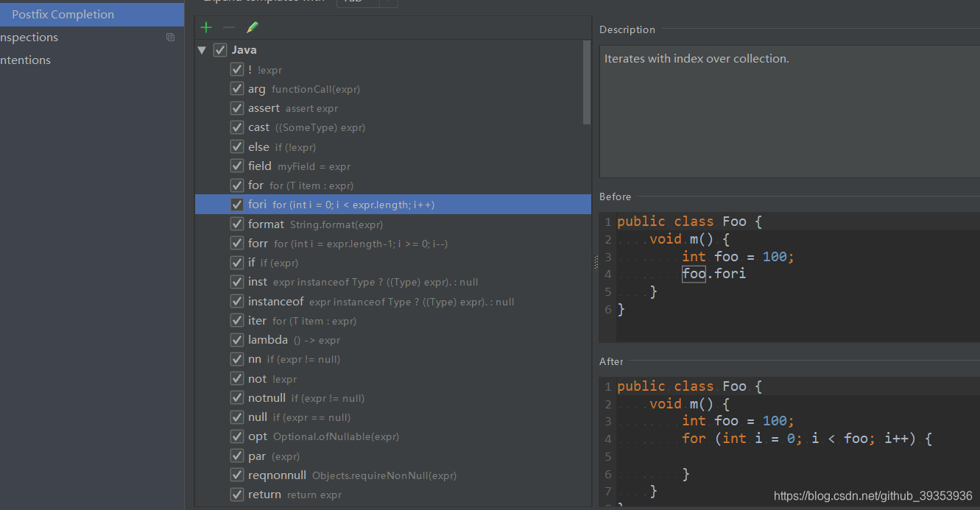Click the template list vertical scrollbar

point(587,82)
